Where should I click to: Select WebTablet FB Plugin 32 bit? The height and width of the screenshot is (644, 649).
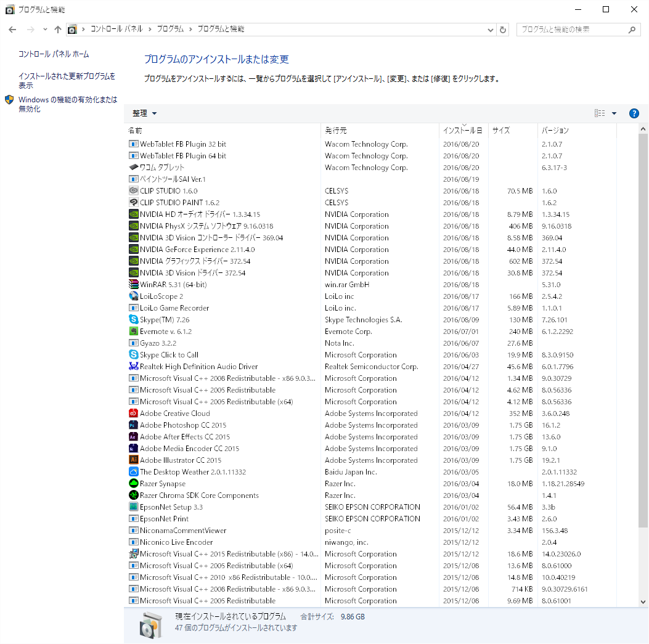(370, 144)
